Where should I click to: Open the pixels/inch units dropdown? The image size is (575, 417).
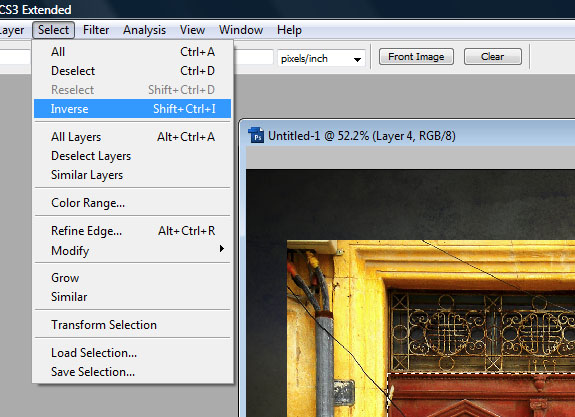pos(321,58)
